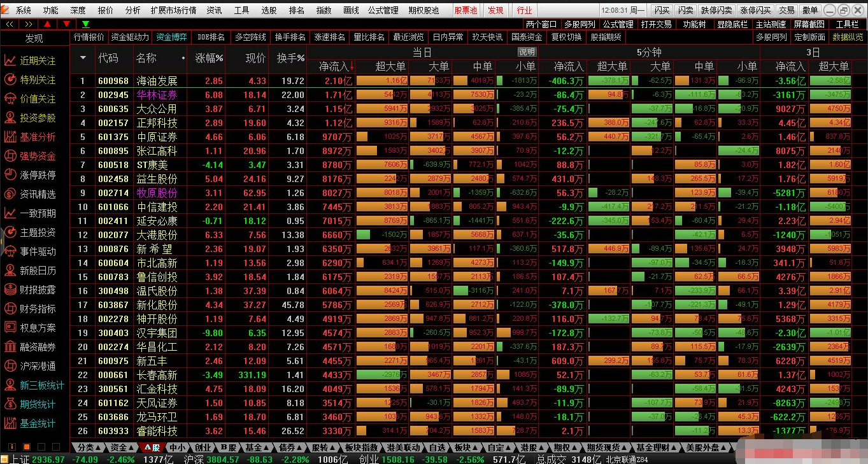
Task: Click the 跌停闪卖 button
Action: click(x=716, y=10)
